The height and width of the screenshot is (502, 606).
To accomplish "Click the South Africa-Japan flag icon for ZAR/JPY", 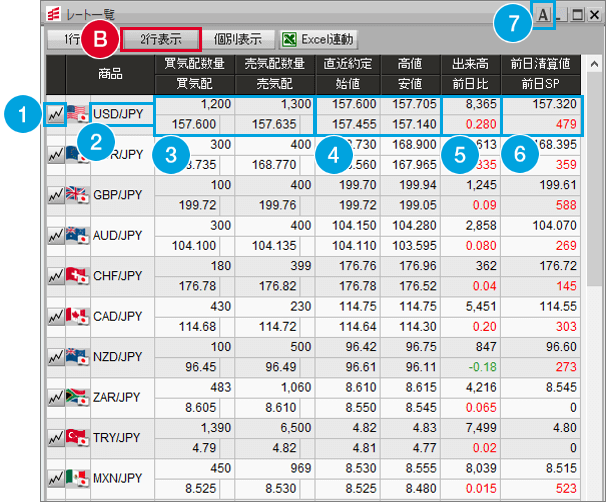I will tap(77, 397).
